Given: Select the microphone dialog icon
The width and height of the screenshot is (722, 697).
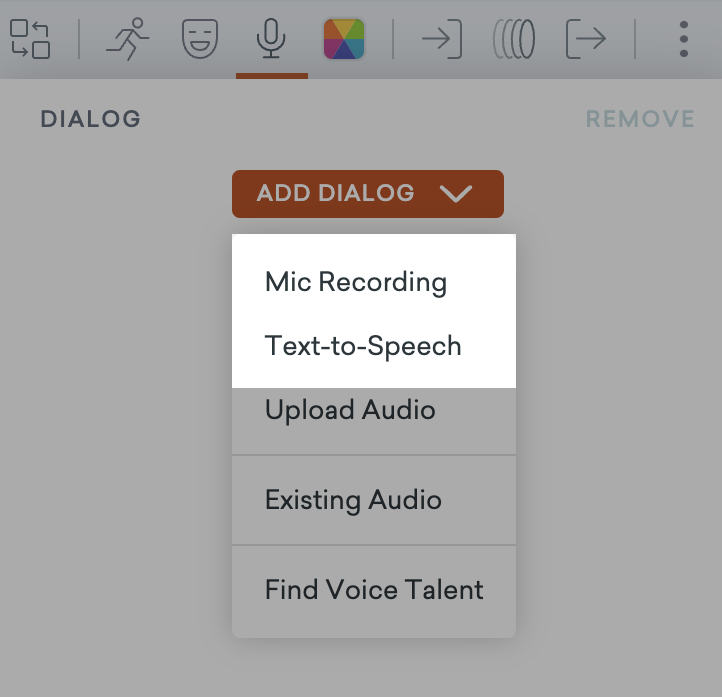Looking at the screenshot, I should (270, 38).
